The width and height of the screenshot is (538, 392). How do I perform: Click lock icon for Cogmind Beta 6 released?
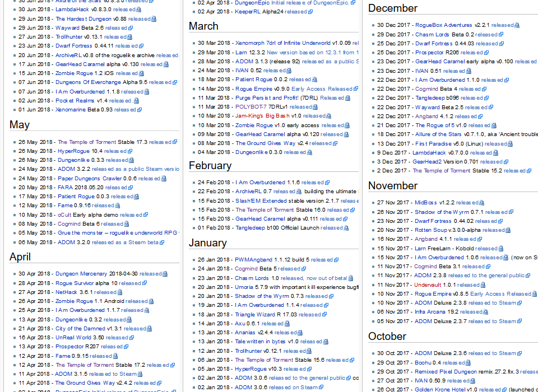coord(126,223)
